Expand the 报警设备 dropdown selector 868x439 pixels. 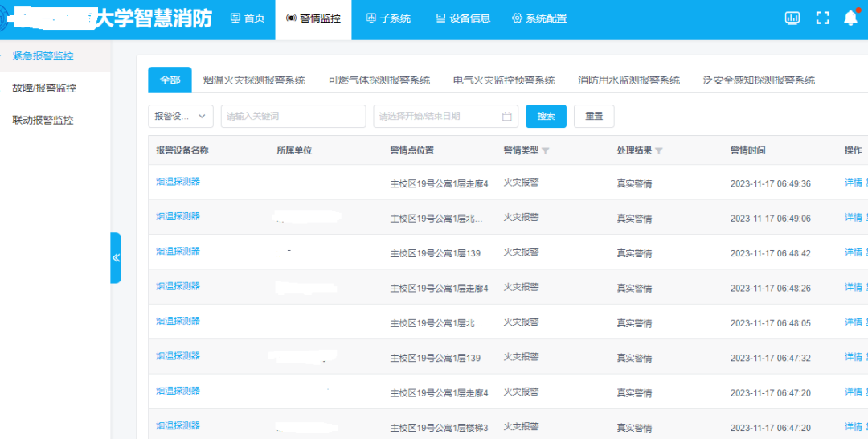181,117
